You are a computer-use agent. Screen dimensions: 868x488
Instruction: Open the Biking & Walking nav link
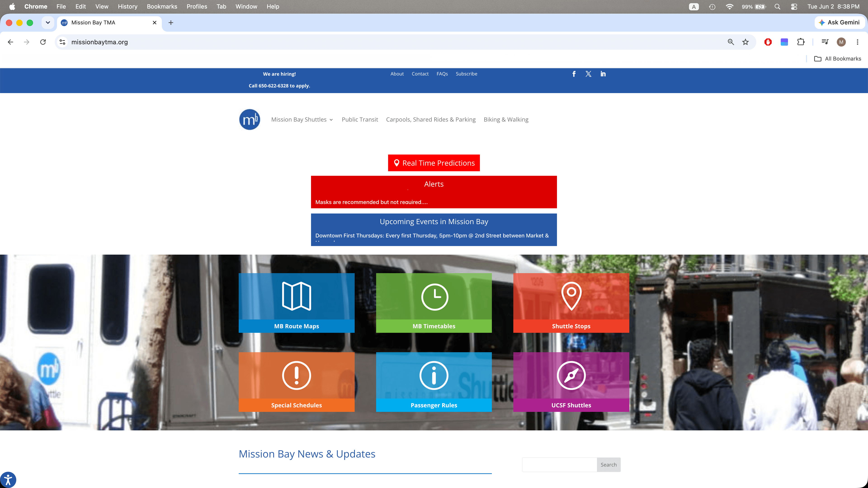coord(506,120)
